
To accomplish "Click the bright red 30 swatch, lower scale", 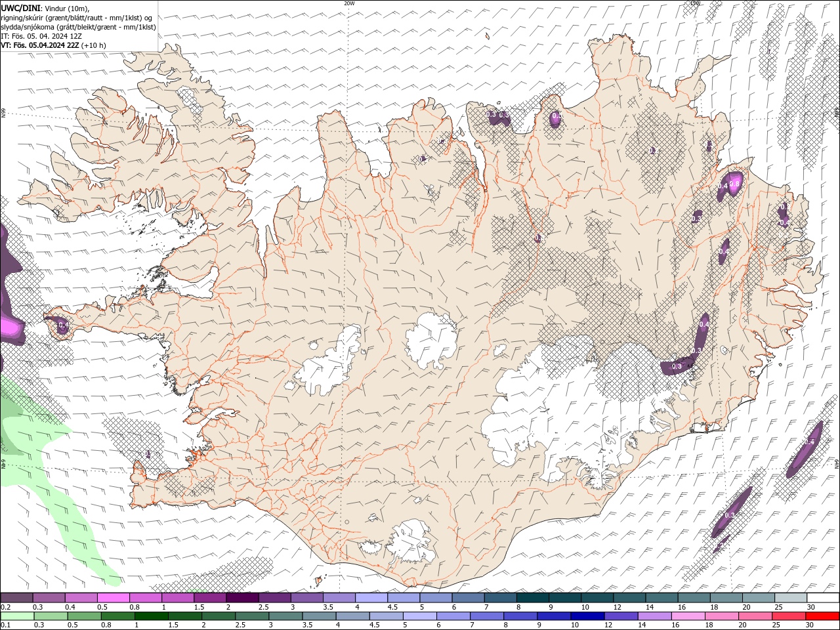I will (x=822, y=616).
